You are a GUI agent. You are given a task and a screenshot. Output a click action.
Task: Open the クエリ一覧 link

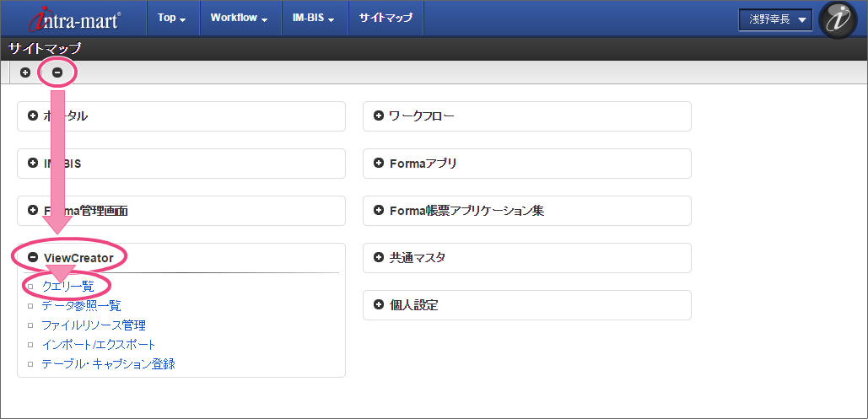pos(67,286)
